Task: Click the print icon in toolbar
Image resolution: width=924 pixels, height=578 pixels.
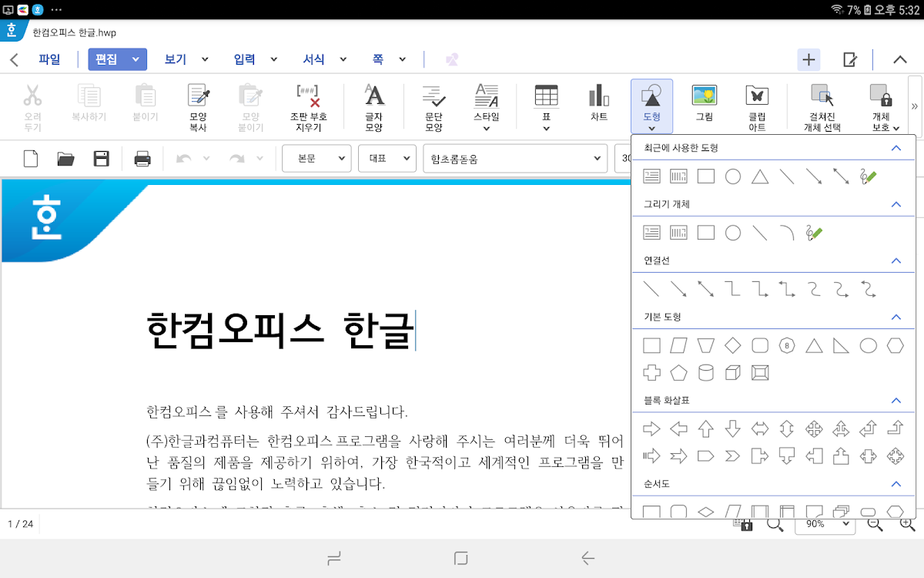Action: 142,159
